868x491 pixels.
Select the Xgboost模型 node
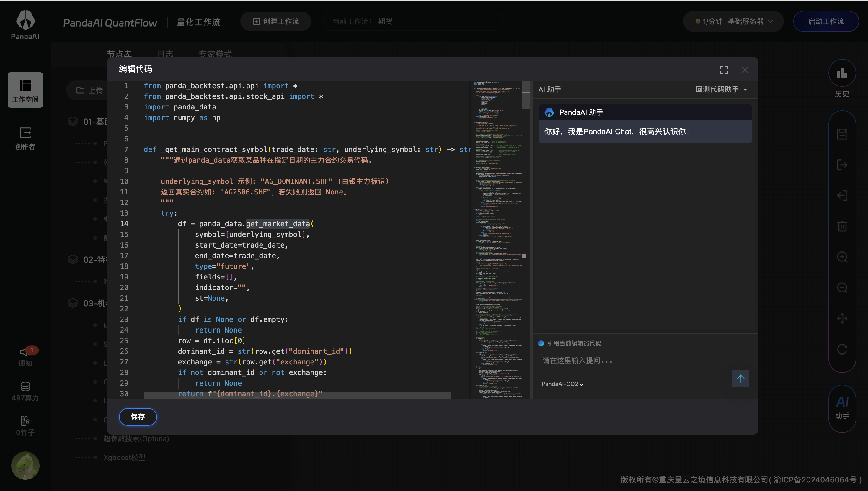[x=124, y=457]
